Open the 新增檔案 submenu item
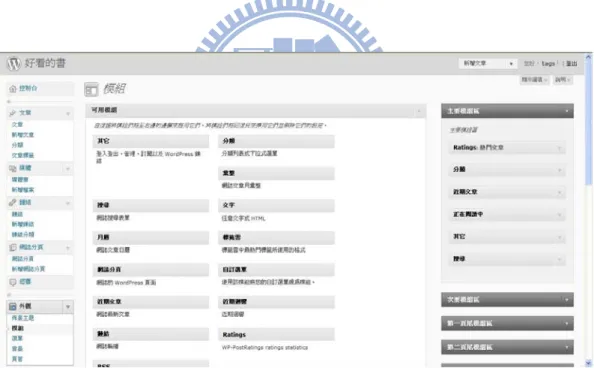This screenshot has height=368, width=594. (23, 190)
